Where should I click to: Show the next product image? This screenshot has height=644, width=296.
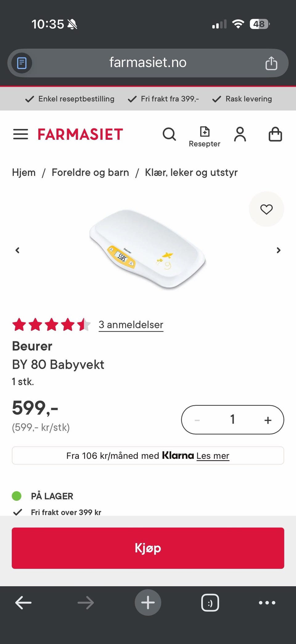pos(278,250)
